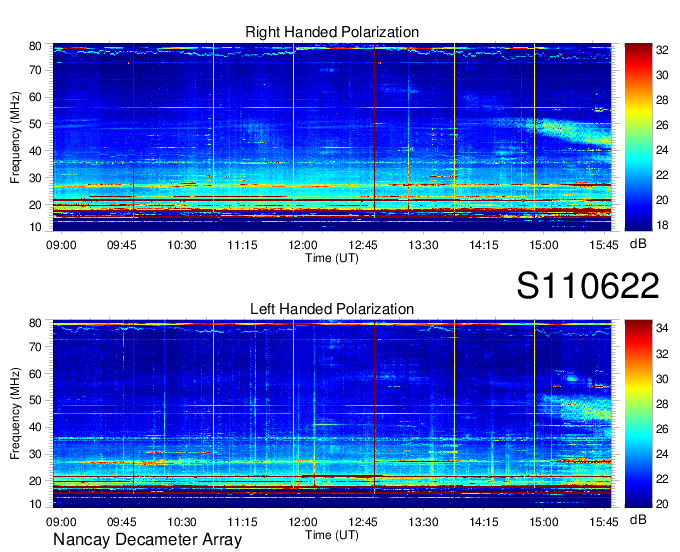Click the 09:00 tick label under the top plot

point(61,245)
